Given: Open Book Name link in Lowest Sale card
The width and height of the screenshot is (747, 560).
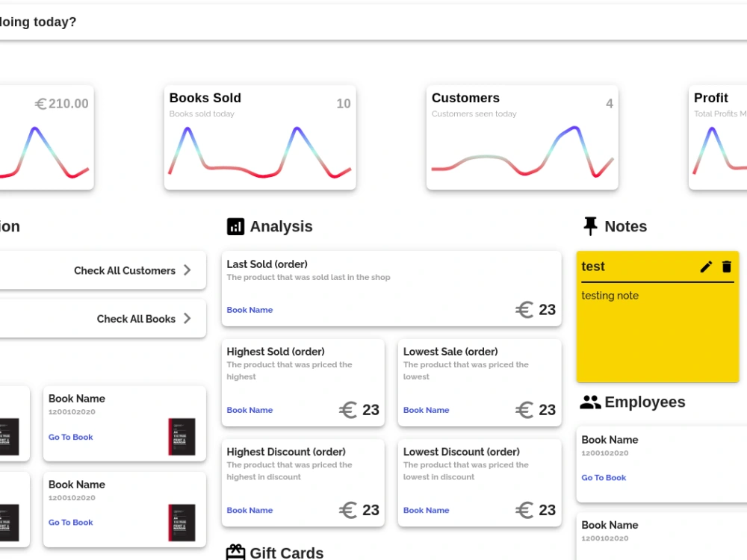Looking at the screenshot, I should (x=426, y=410).
